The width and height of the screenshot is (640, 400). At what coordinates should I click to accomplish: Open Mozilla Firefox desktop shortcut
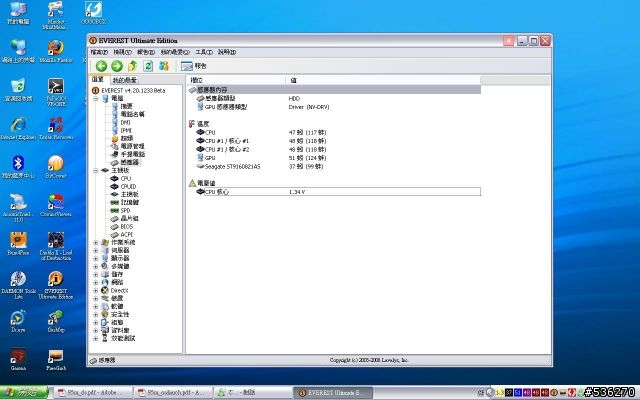pos(56,51)
